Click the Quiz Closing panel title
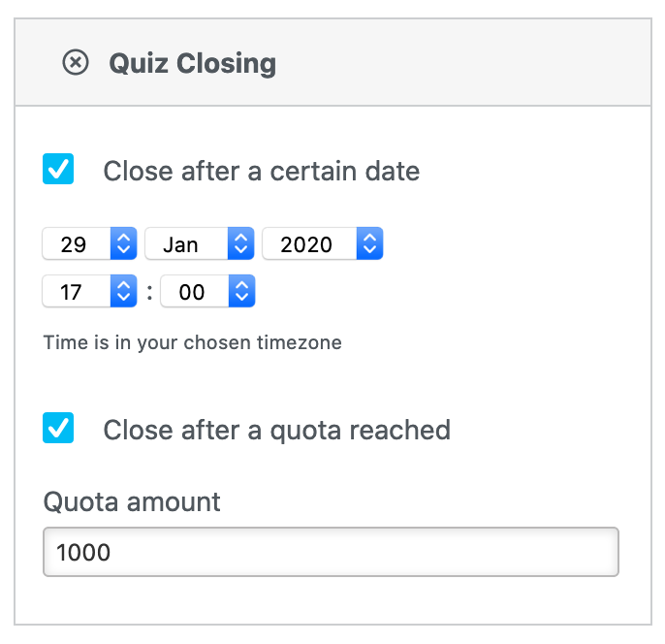The image size is (665, 644). 192,64
